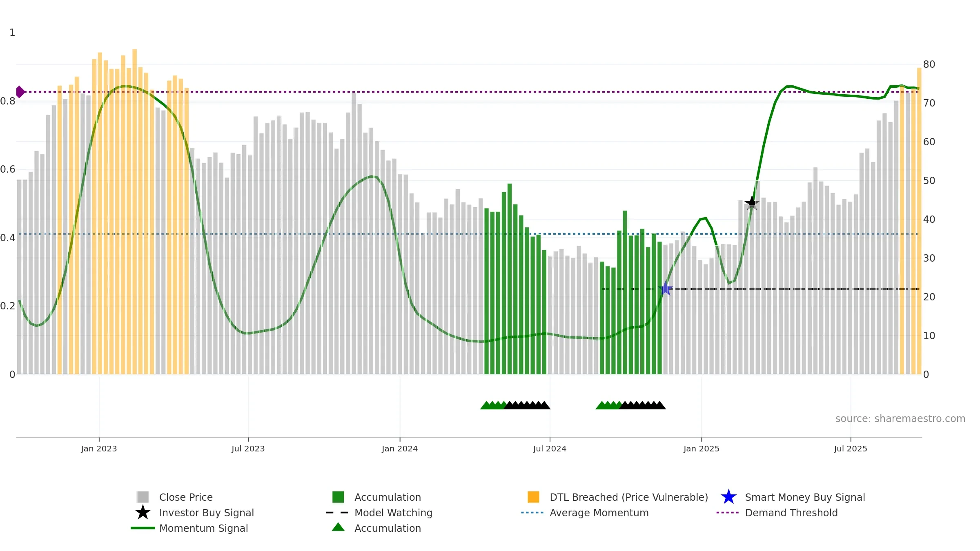
Task: Toggle the Demand Threshold legend label
Action: (791, 513)
